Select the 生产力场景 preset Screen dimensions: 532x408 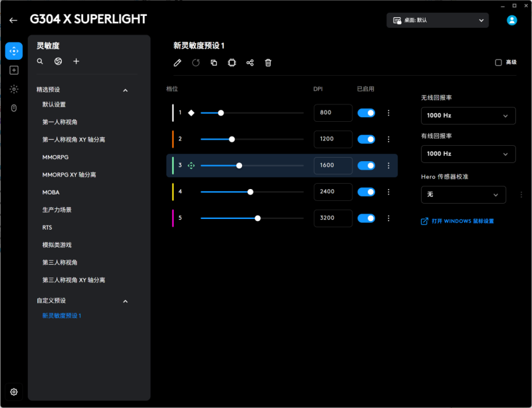(57, 210)
